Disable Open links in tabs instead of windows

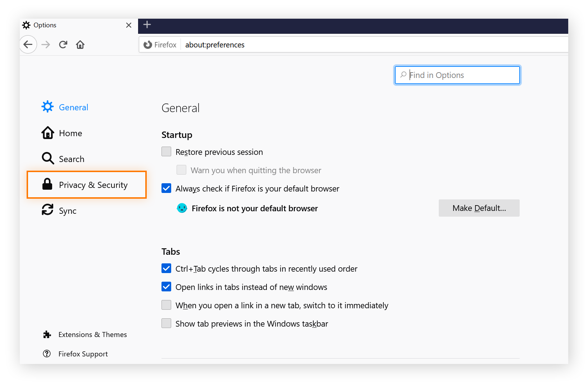[x=166, y=287]
